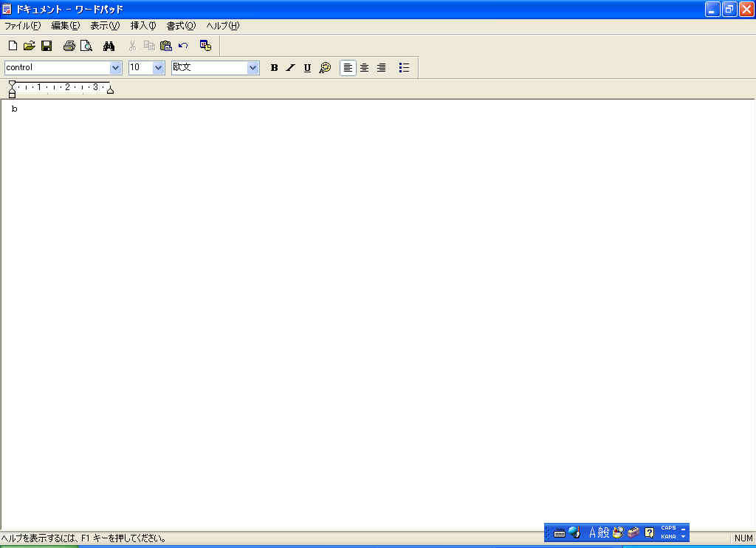Open Find with the binoculars icon
This screenshot has height=548, width=756.
pos(109,46)
